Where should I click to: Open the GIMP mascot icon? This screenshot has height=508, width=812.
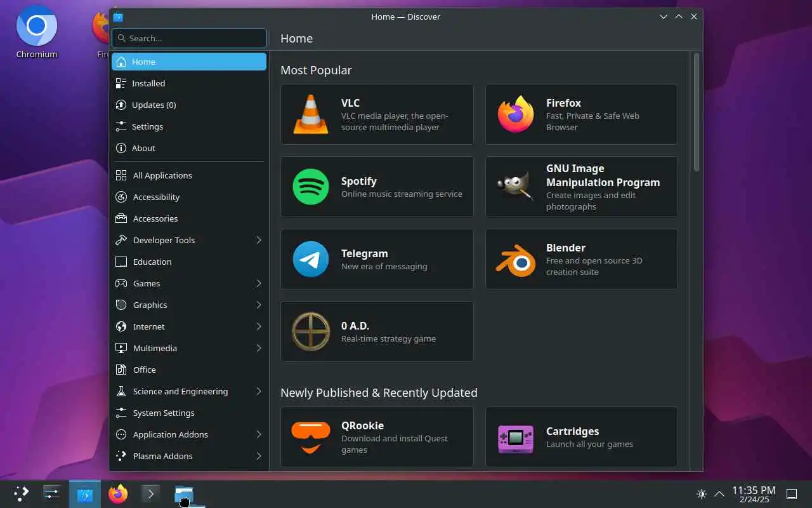[516, 187]
